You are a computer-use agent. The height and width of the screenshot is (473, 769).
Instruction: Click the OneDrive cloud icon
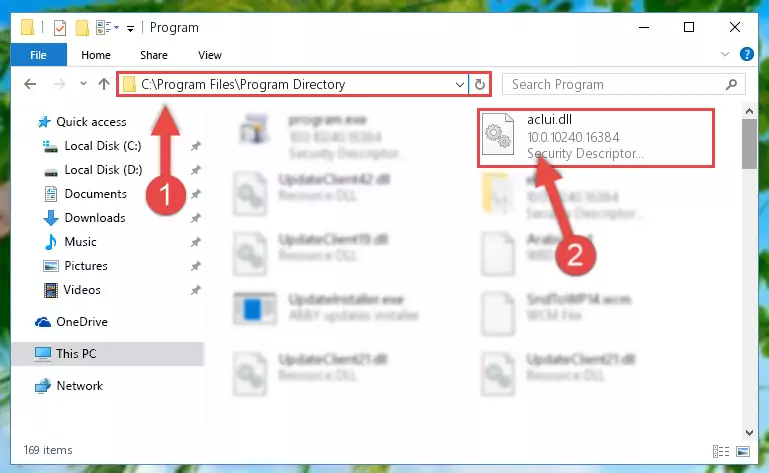click(43, 322)
